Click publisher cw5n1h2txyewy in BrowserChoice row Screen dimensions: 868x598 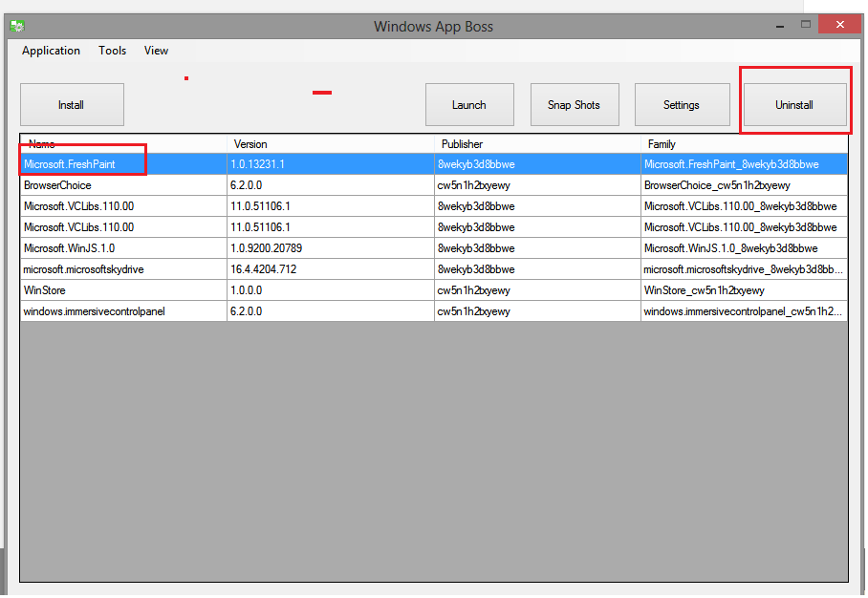pyautogui.click(x=537, y=185)
